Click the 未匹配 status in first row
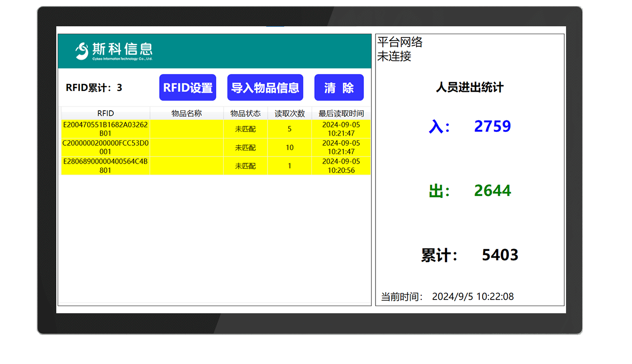This screenshot has height=364, width=632. point(245,129)
